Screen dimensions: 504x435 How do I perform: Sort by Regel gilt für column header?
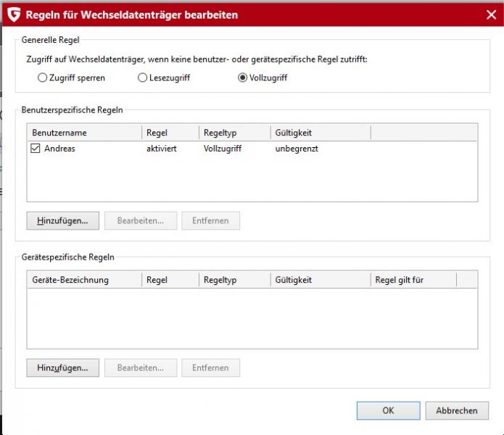[x=413, y=280]
